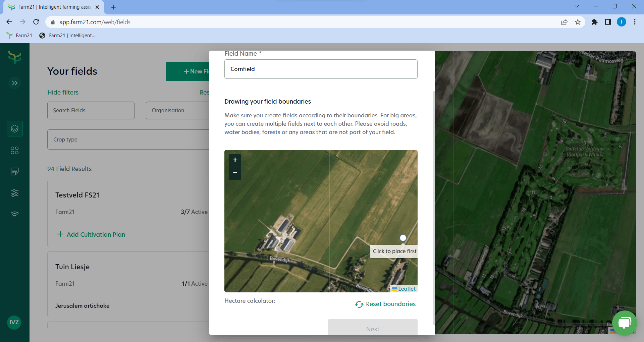Toggle Hide filters on the fields list
Screen dimensions: 644x342
click(63, 92)
